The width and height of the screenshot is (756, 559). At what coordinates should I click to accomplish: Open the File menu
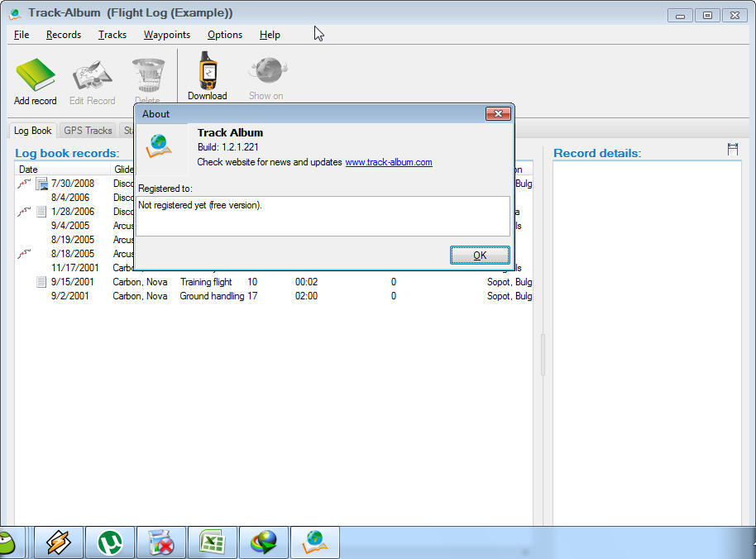click(22, 35)
